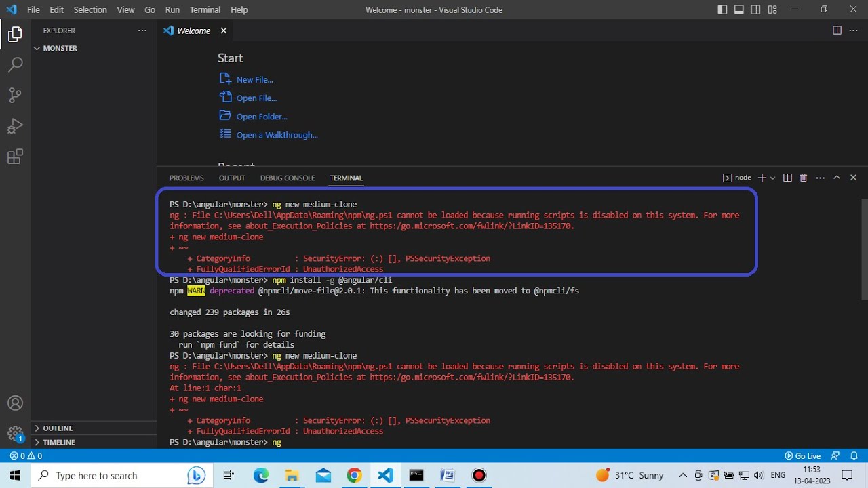Open Explorer views and more actions ellipsis
The width and height of the screenshot is (868, 488).
click(x=142, y=30)
